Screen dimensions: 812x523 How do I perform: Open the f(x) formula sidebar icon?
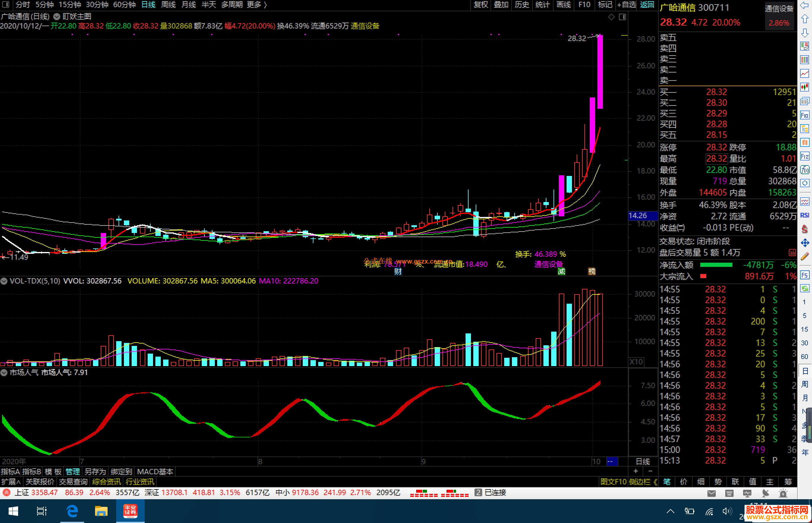pos(805,170)
